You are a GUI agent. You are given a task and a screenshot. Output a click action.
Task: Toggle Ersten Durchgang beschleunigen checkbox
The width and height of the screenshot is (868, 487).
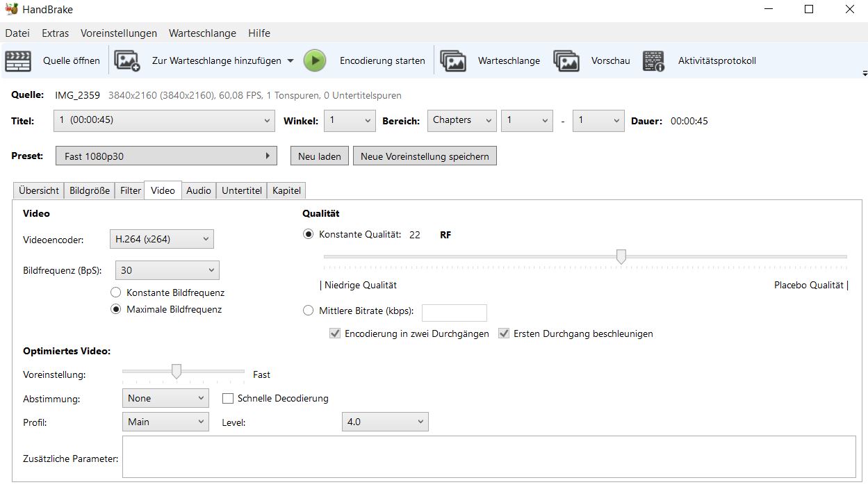point(504,333)
